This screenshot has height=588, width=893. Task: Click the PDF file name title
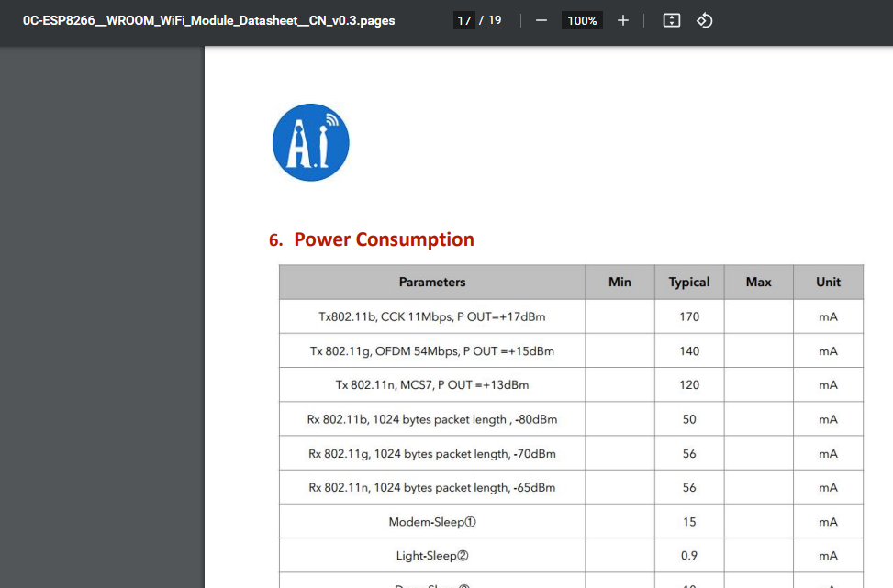(x=208, y=20)
